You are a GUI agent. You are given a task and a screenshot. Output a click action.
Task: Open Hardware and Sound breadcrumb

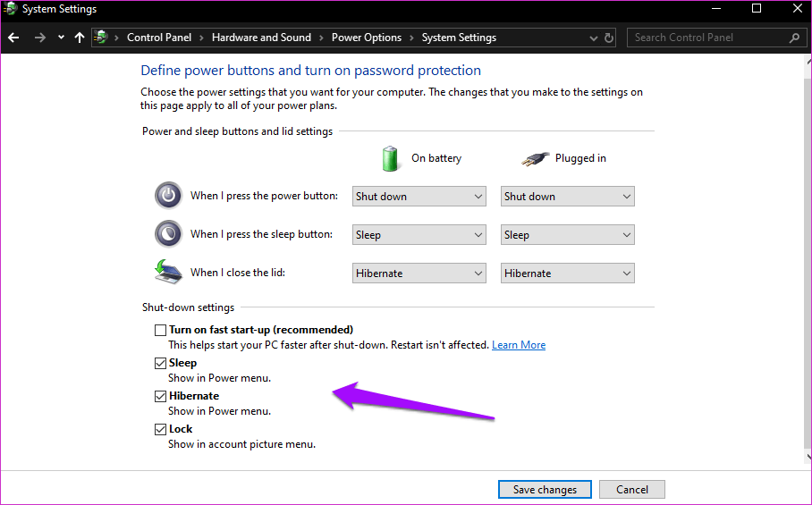pyautogui.click(x=261, y=38)
